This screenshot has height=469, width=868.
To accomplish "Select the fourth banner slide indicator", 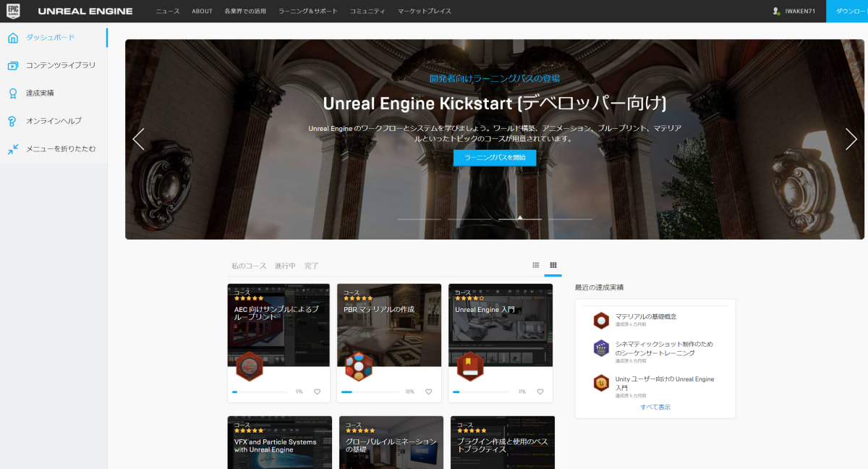I will coord(570,219).
